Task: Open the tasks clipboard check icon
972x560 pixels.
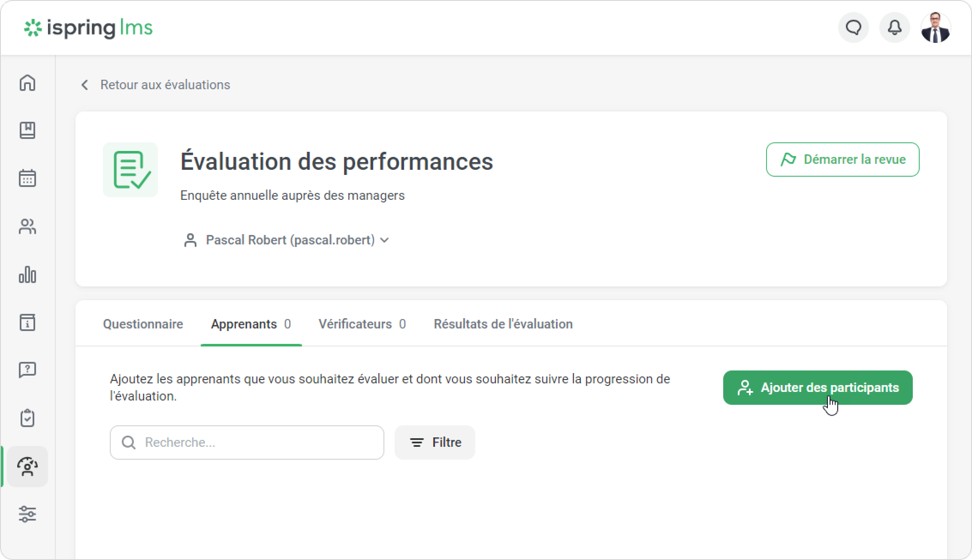Action: pos(27,418)
